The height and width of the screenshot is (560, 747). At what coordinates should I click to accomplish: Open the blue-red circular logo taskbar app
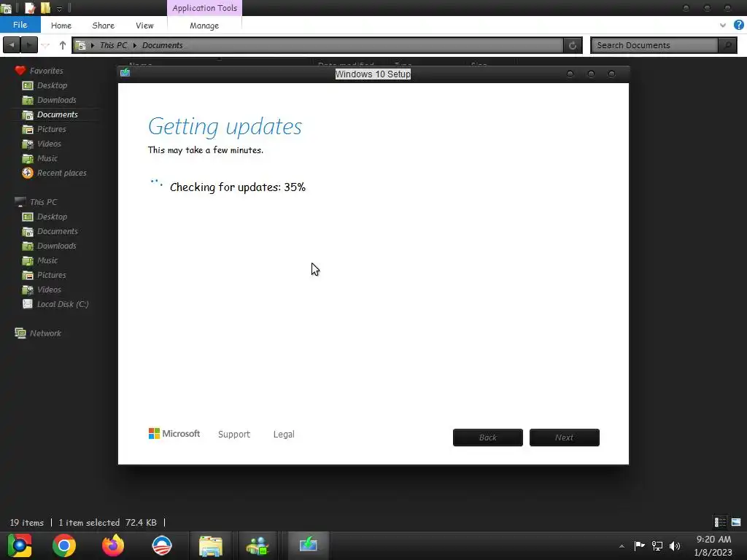(161, 545)
